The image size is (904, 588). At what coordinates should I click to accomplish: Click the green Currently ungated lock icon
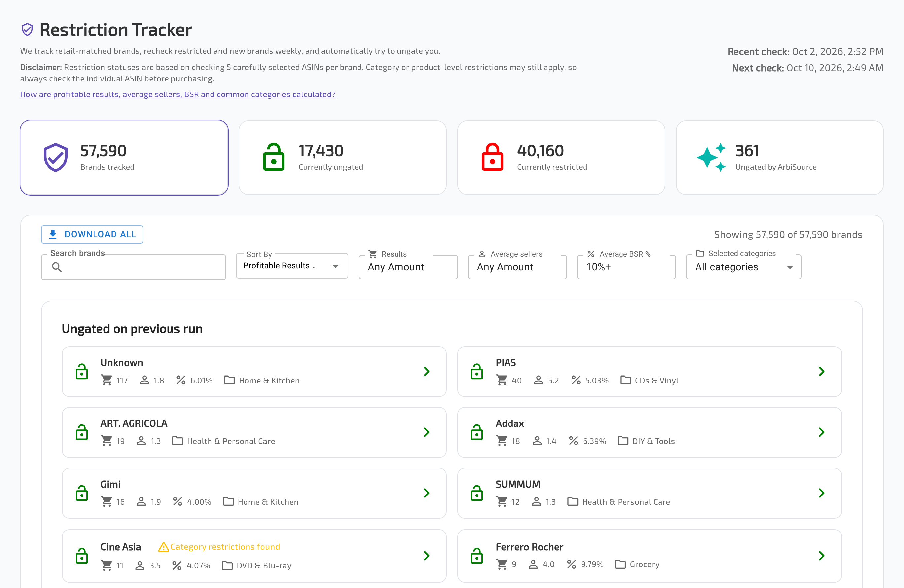274,157
